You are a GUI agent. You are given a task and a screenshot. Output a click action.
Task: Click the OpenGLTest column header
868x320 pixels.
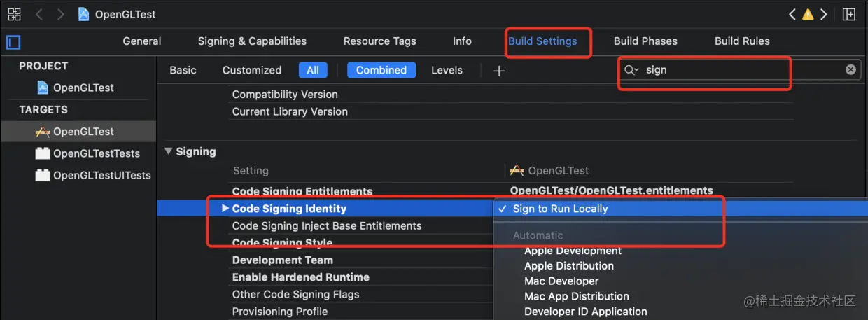click(x=549, y=170)
